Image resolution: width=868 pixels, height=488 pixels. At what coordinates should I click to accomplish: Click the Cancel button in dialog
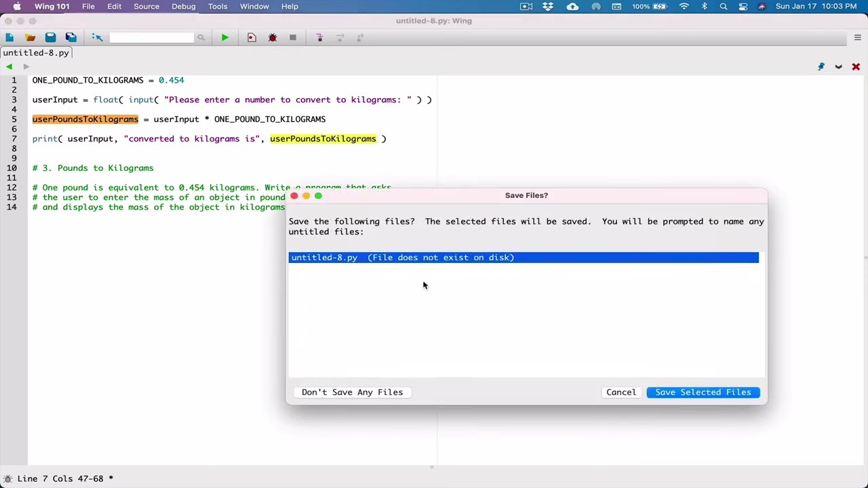click(621, 392)
